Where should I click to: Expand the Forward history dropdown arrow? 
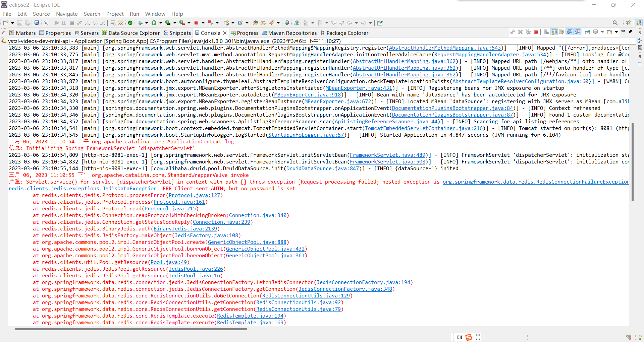370,23
